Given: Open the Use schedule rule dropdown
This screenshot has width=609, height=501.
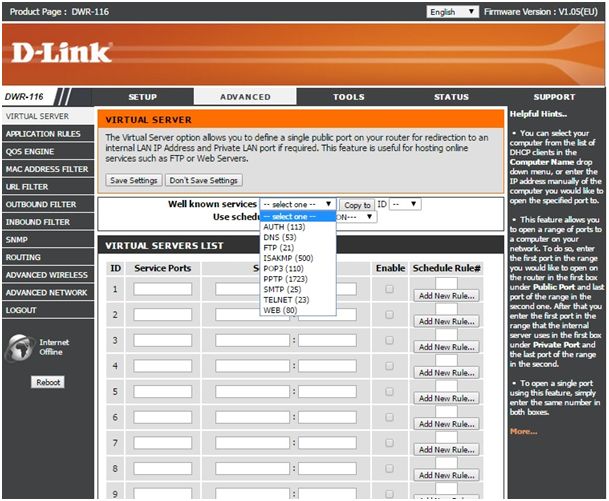Looking at the screenshot, I should tap(356, 217).
